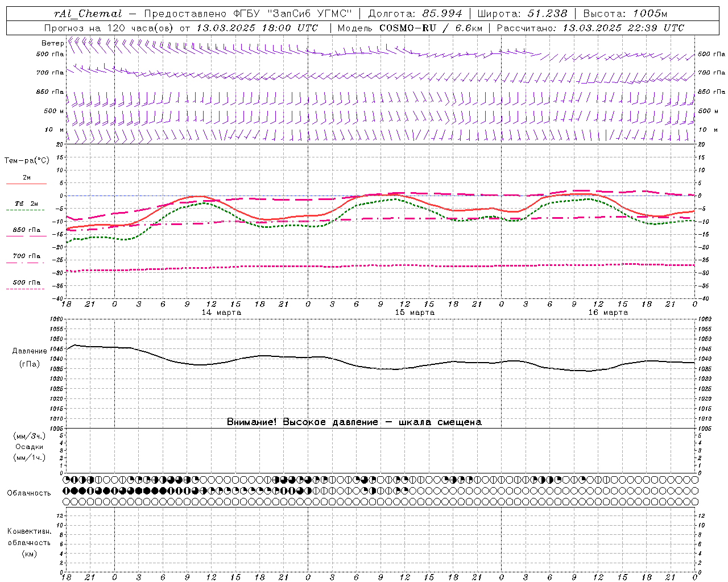This screenshot has width=728, height=582.
Task: Click the Td 2м dew point legend label
Action: tap(27, 203)
